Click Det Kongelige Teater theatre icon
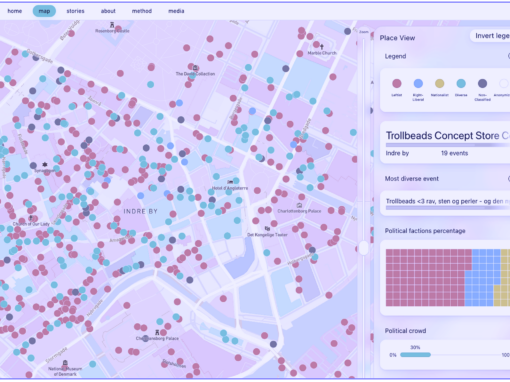The width and height of the screenshot is (510, 382). tap(267, 229)
